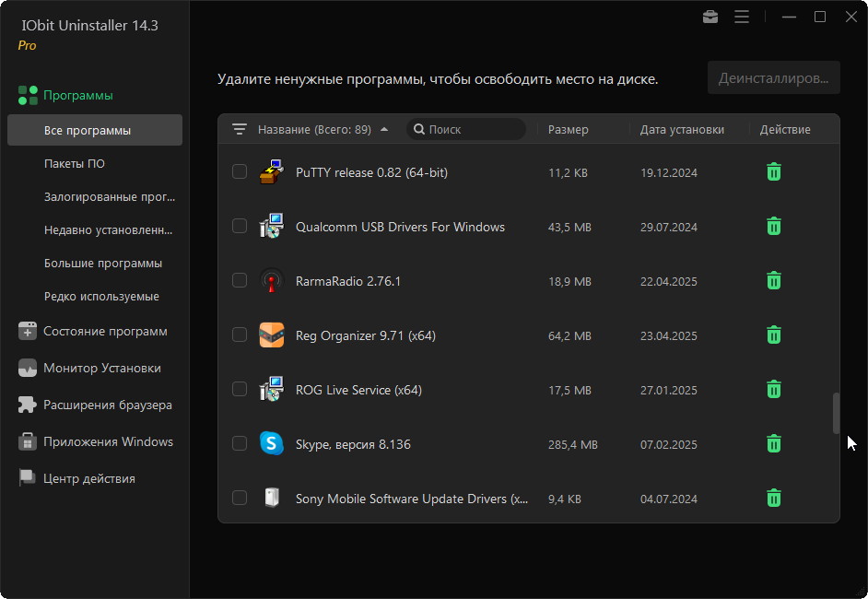Uninstall Sony Mobile drivers via trash icon
The image size is (868, 599).
point(774,498)
